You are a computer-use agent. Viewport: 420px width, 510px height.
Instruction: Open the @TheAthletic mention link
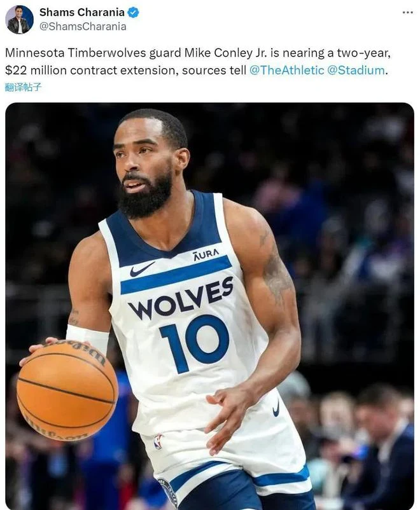(x=286, y=70)
